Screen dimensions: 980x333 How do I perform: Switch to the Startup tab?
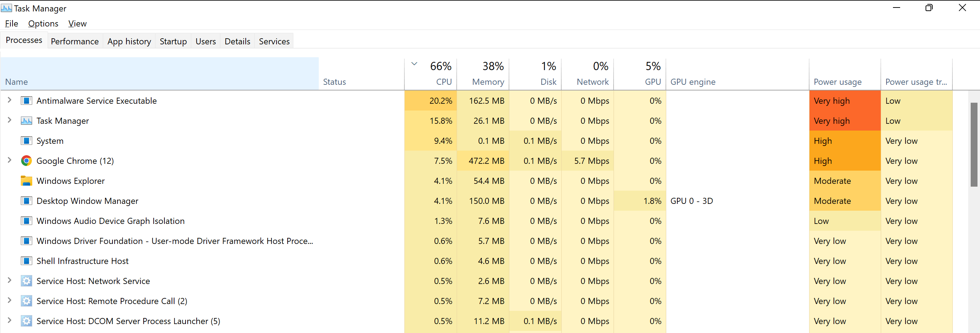pos(173,41)
